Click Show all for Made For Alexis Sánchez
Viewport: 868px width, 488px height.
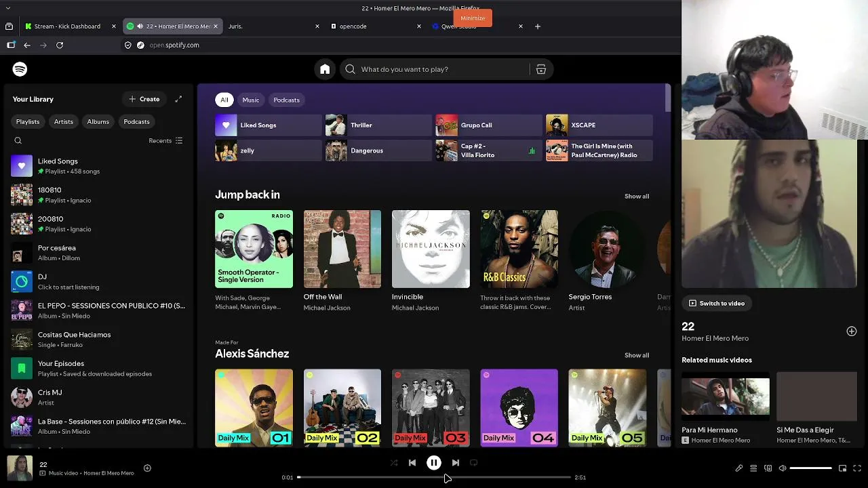637,355
